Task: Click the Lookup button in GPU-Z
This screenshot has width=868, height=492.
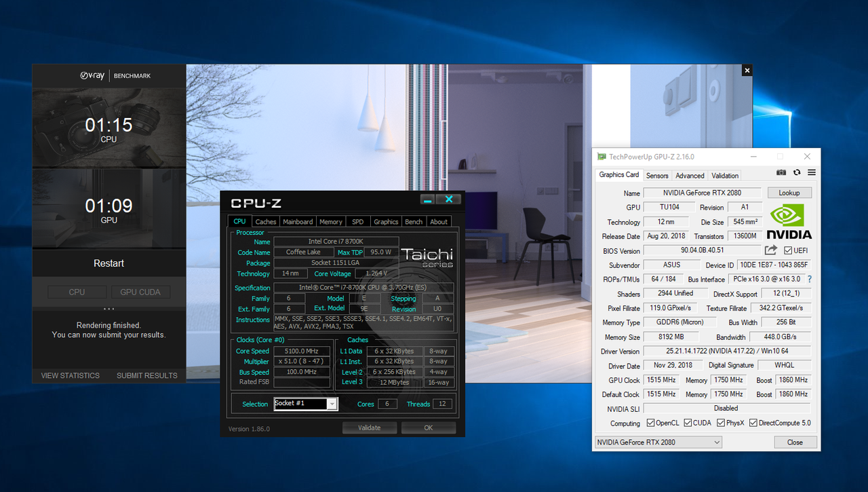Action: pyautogui.click(x=789, y=193)
